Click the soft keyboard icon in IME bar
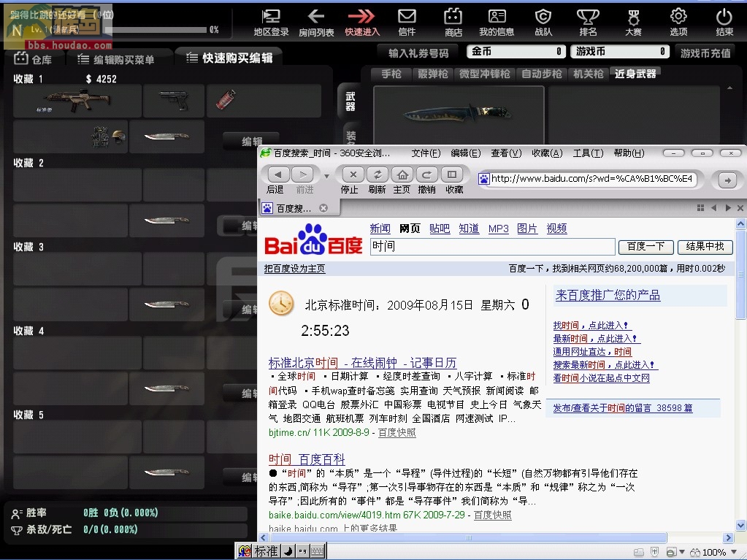 pos(318,551)
